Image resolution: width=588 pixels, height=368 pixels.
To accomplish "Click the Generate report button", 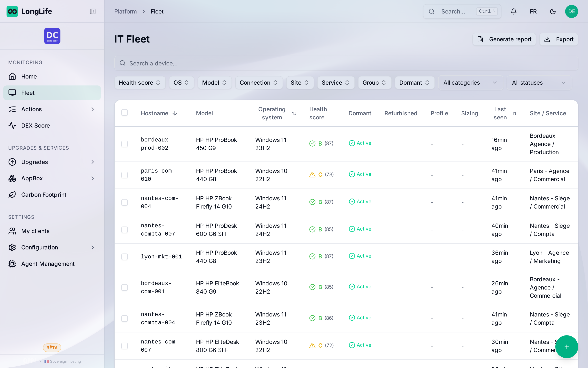I will 504,39.
